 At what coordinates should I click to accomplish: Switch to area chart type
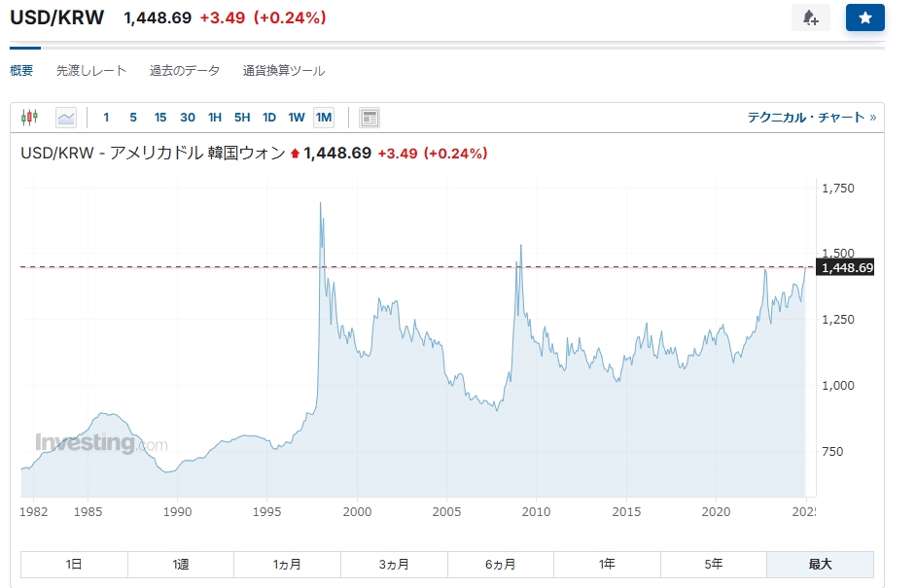66,118
